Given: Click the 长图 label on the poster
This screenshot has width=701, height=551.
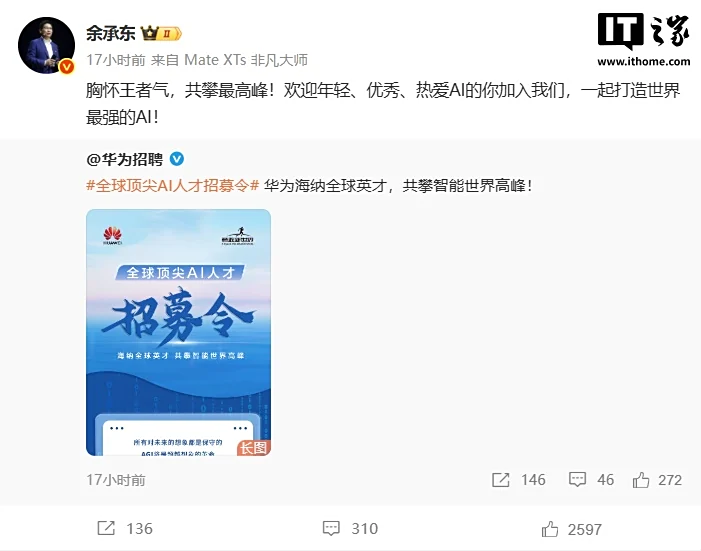Looking at the screenshot, I should pyautogui.click(x=254, y=448).
